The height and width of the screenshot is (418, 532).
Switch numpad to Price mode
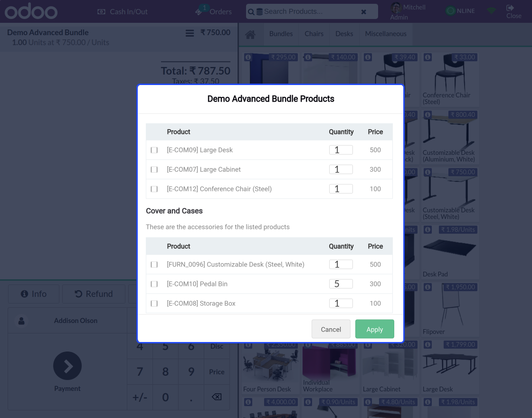click(x=217, y=371)
